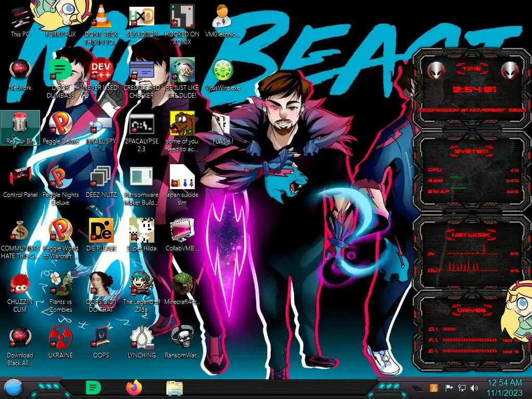Open the dog icon 'some of you need to ac...'
Screen dimensions: 532x399
(x=182, y=132)
